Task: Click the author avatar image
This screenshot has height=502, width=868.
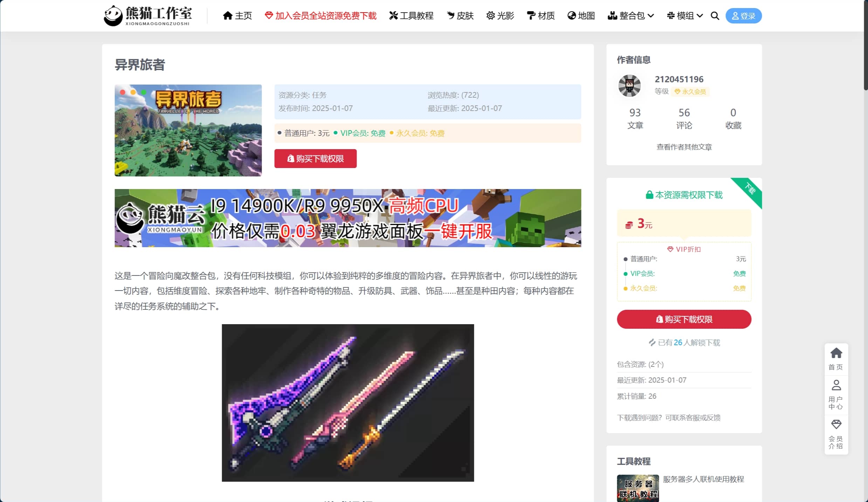Action: pos(629,86)
